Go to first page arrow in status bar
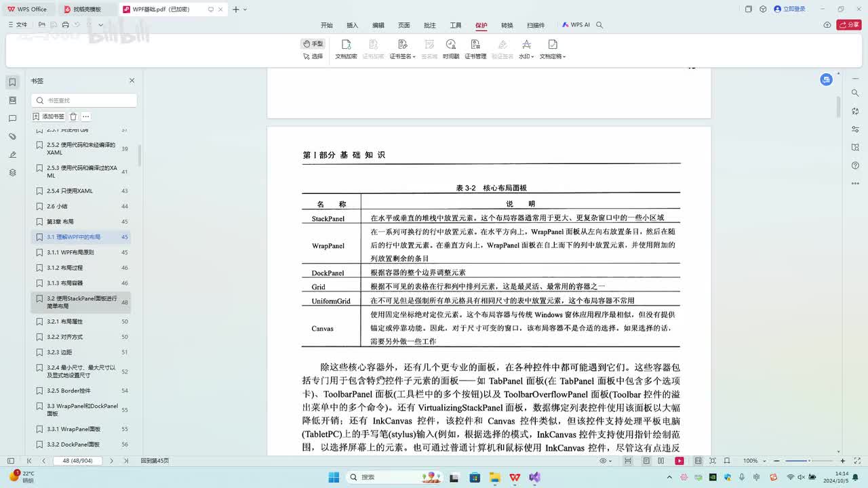Viewport: 868px width, 488px height. 29,461
